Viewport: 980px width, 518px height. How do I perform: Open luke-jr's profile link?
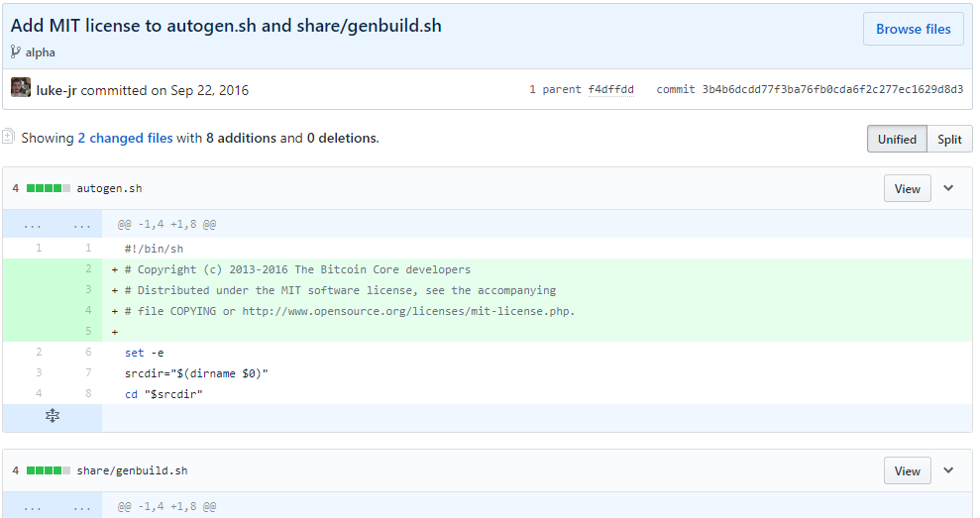[56, 90]
